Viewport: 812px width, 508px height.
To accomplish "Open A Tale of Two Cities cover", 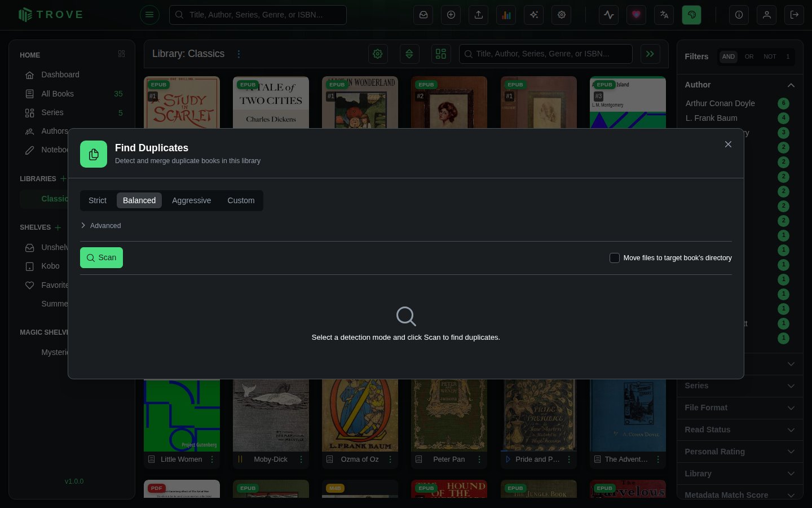I will 271,102.
